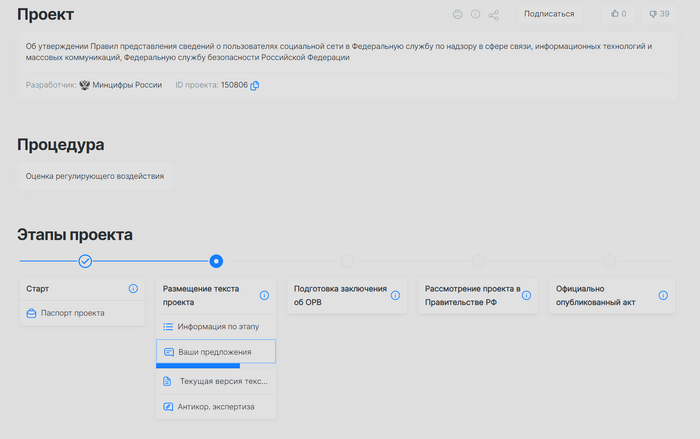Click the Подготовка заключения об ОРВ stage marker
The image size is (700, 439).
click(x=347, y=261)
